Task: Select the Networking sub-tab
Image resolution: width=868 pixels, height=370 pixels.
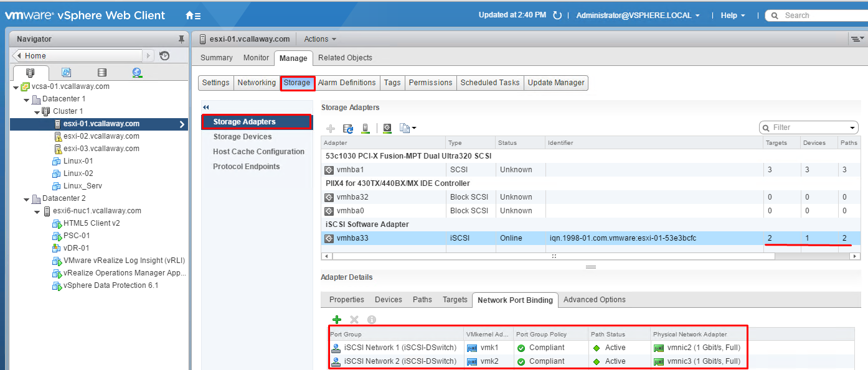Action: click(257, 83)
